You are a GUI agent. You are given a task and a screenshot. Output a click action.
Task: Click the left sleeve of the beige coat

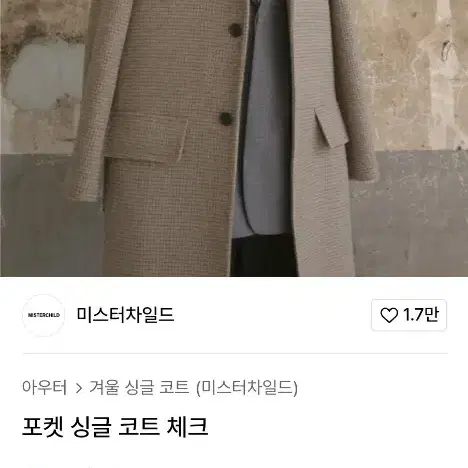(97, 100)
